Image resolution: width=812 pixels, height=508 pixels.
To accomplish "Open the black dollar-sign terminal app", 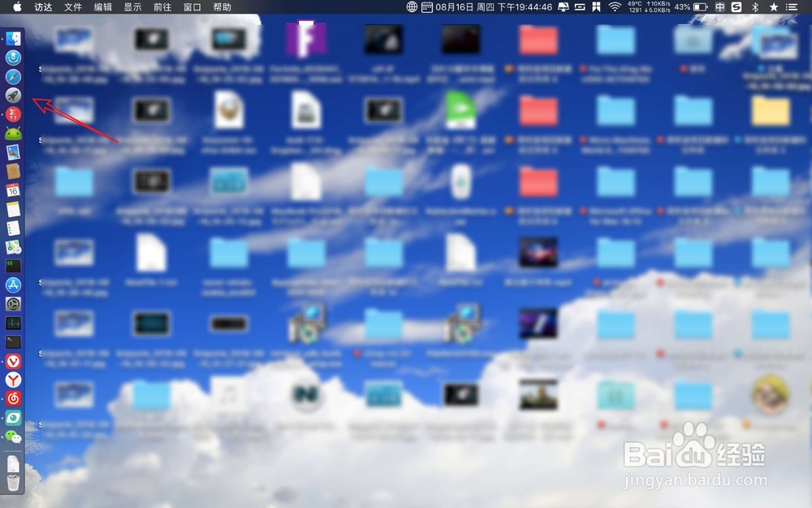I will click(x=13, y=266).
